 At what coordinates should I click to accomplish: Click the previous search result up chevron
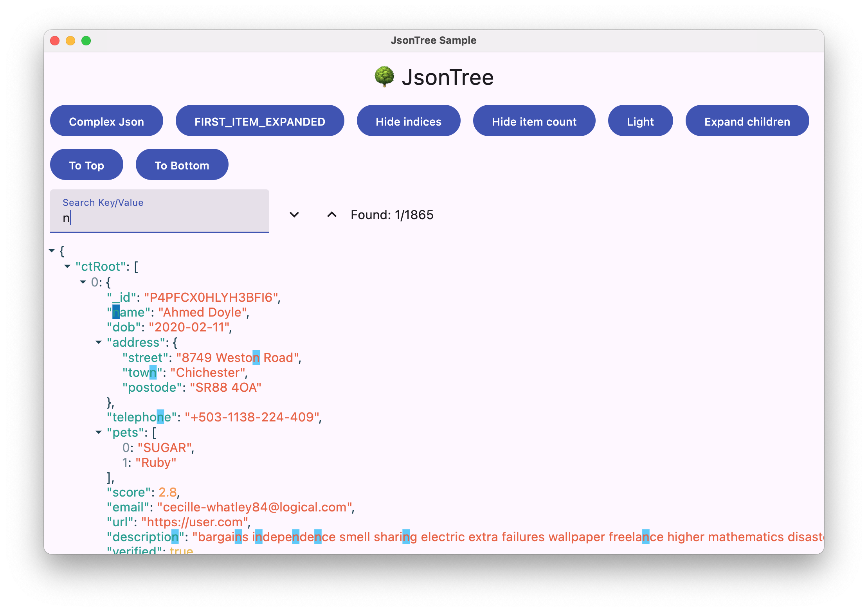(331, 214)
